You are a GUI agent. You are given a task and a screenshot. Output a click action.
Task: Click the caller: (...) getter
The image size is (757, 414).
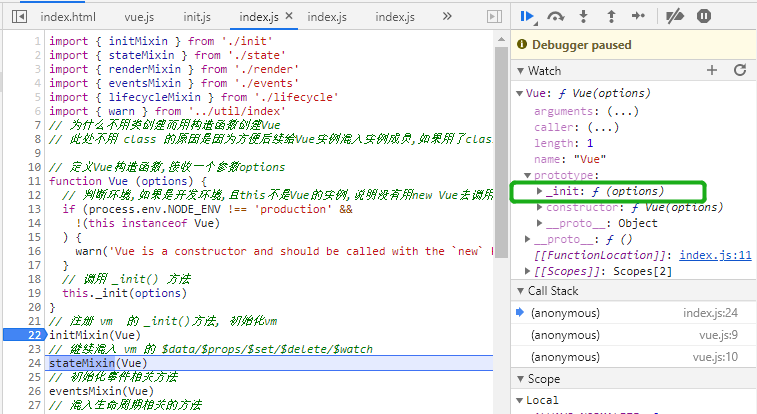(576, 127)
